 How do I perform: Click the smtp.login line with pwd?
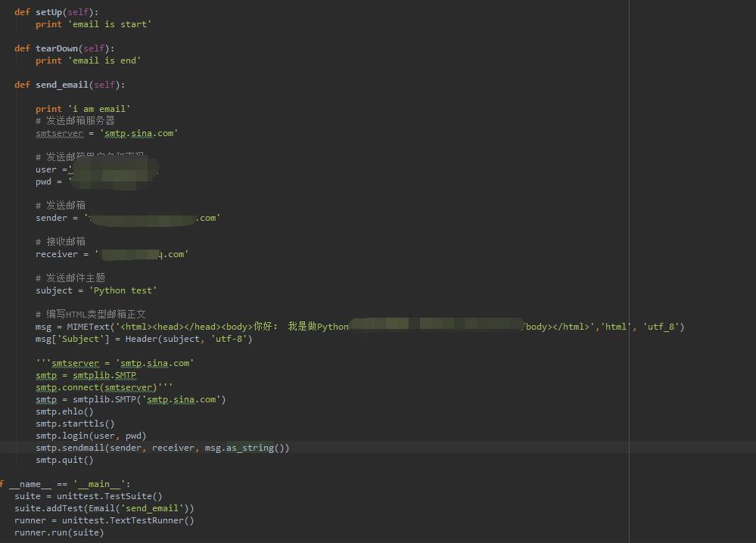pyautogui.click(x=89, y=435)
